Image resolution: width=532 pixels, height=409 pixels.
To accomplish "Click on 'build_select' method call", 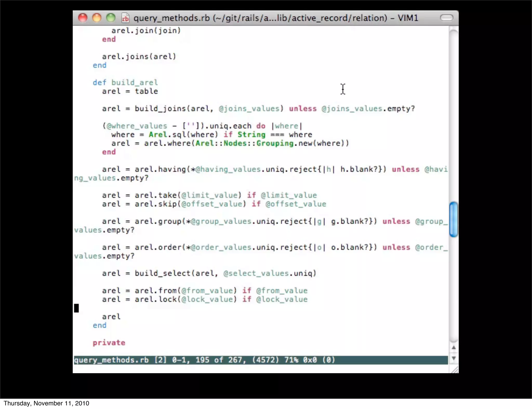I will coord(163,273).
